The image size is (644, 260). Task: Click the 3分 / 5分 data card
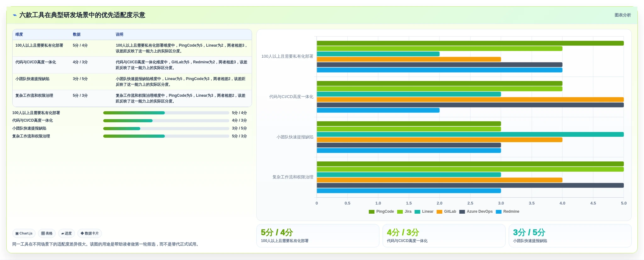[x=570, y=236]
